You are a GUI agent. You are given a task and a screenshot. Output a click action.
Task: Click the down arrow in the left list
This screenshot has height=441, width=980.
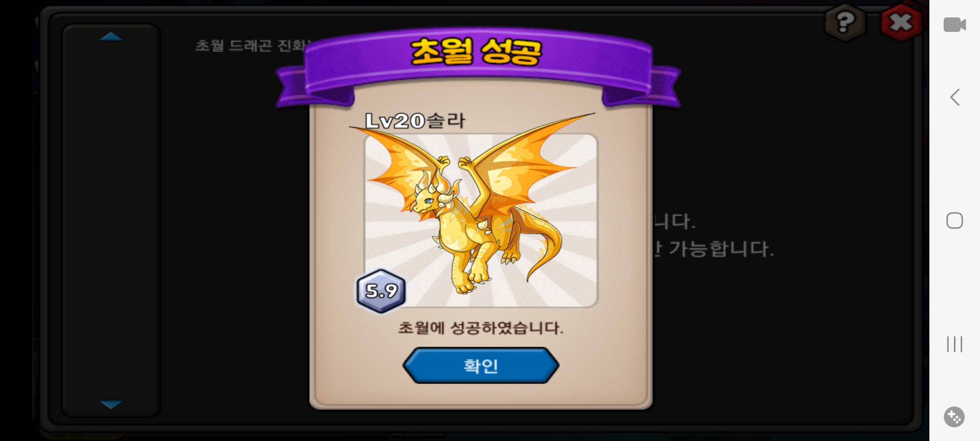(x=111, y=404)
